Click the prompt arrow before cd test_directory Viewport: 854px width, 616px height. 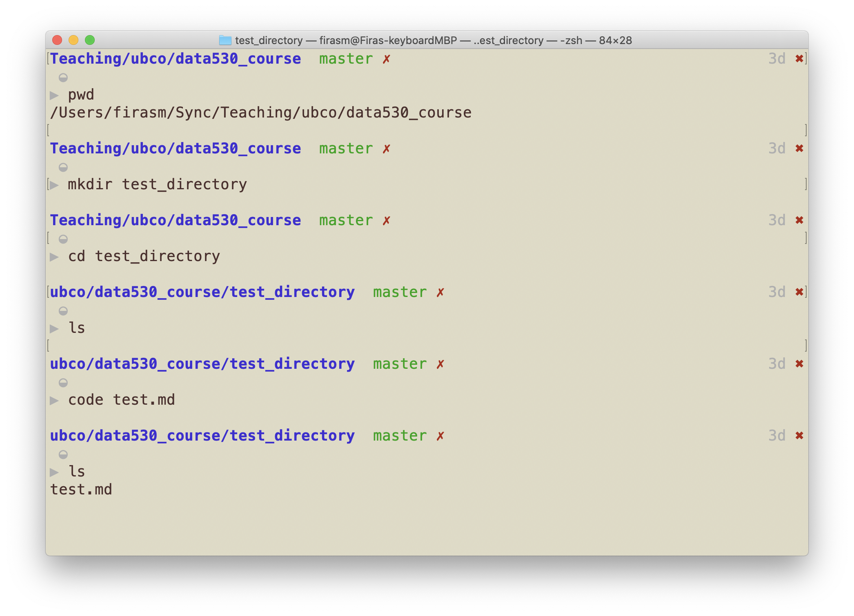click(54, 257)
